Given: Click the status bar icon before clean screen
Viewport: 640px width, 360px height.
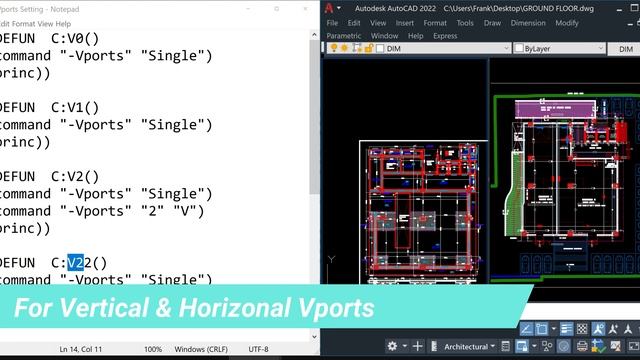Looking at the screenshot, I should click(x=615, y=346).
